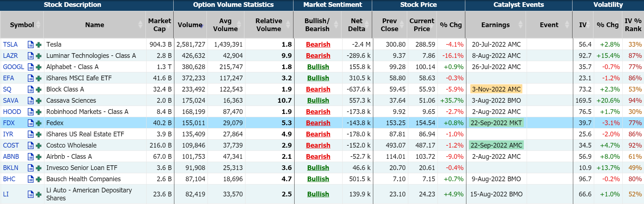Sort by the Avg Volume column header
This screenshot has width=644, height=204.
pos(225,25)
